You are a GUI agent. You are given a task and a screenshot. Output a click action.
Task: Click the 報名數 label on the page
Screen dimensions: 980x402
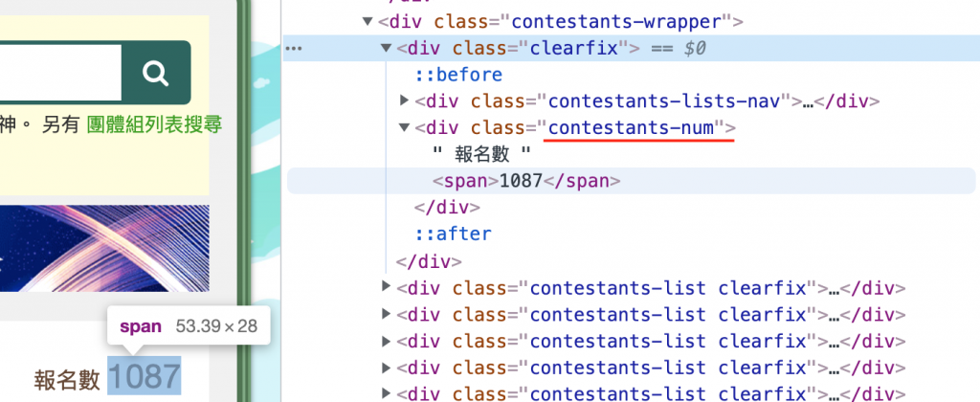pos(67,379)
